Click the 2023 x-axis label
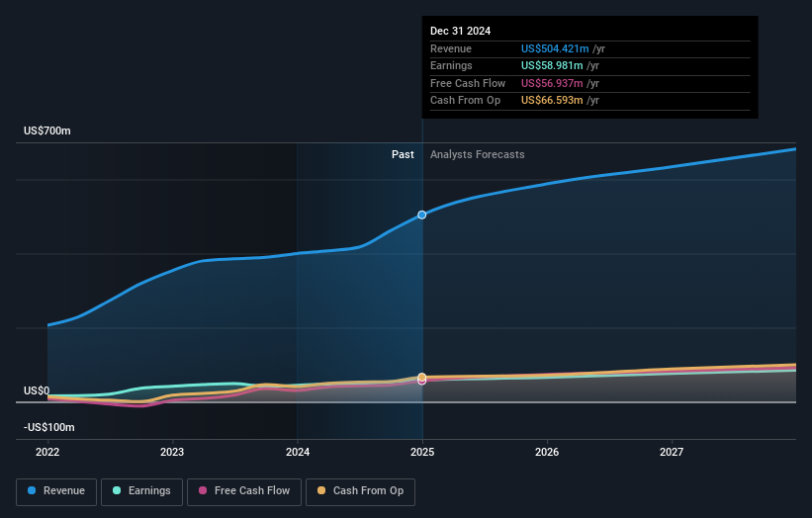812x518 pixels. pos(172,452)
